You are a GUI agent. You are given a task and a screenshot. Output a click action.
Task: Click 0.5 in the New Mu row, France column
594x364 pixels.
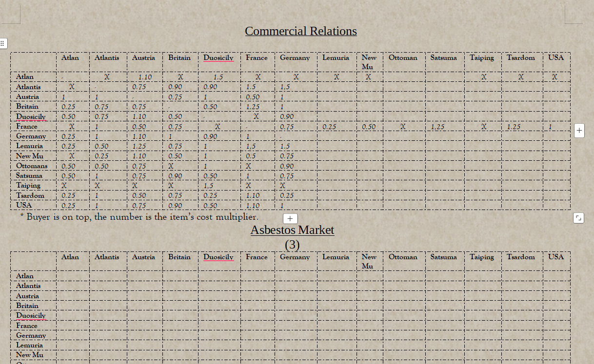click(x=251, y=156)
